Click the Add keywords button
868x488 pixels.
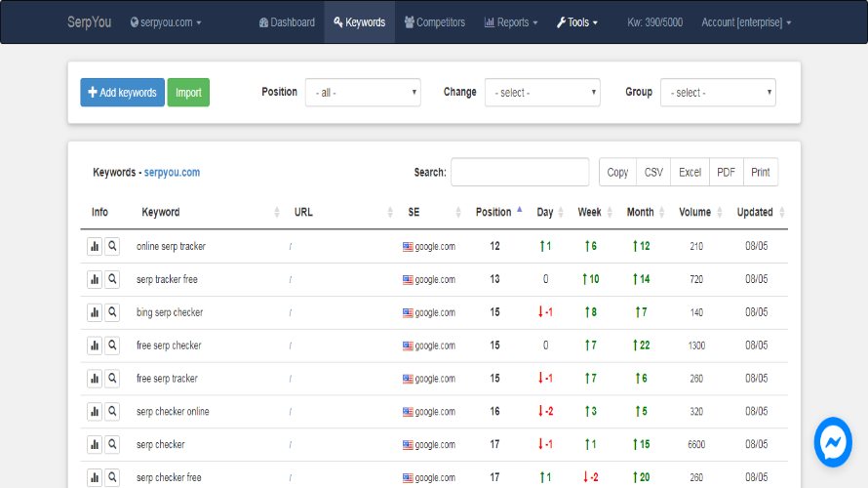[x=122, y=93]
